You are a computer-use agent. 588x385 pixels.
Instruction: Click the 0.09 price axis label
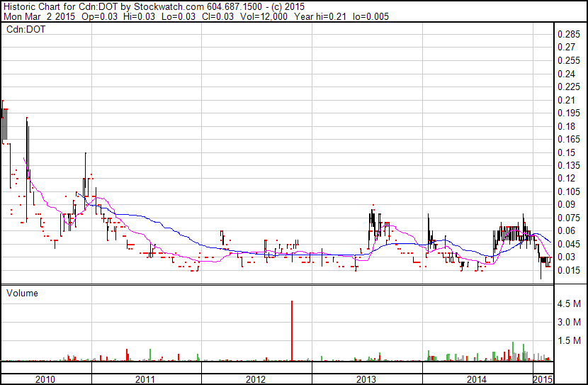coord(567,205)
